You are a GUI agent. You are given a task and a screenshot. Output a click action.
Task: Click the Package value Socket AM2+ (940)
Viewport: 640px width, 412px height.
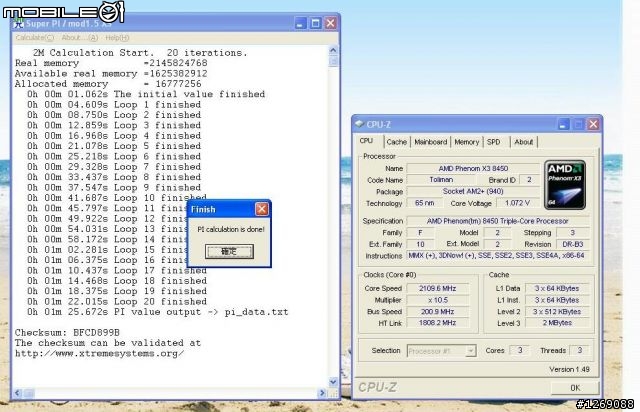(473, 191)
